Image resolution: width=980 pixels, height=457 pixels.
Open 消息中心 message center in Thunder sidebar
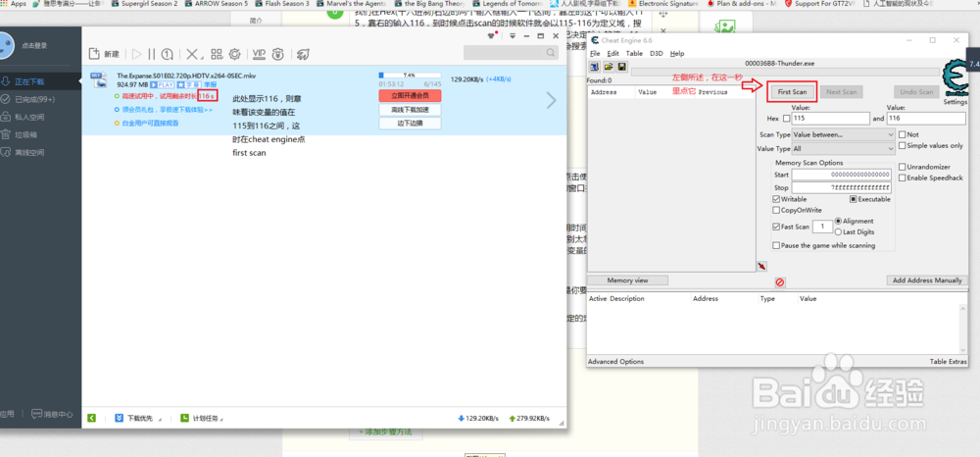(x=53, y=414)
